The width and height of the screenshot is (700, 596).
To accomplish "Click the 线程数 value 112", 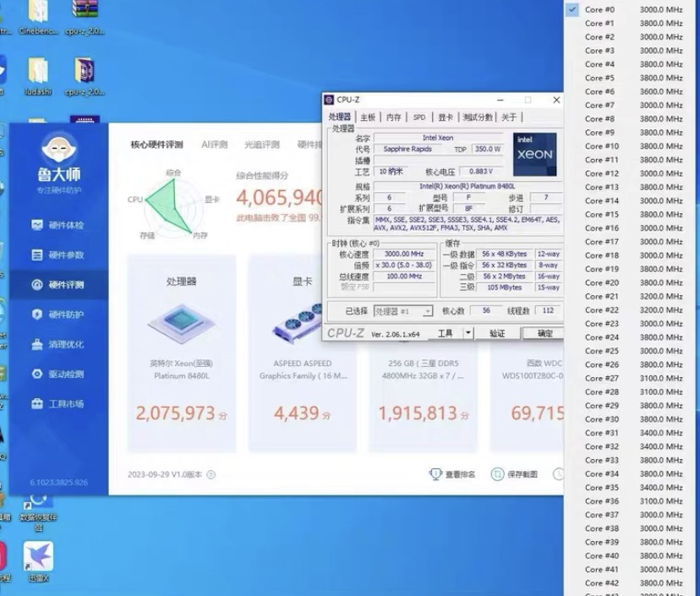I will tap(548, 311).
